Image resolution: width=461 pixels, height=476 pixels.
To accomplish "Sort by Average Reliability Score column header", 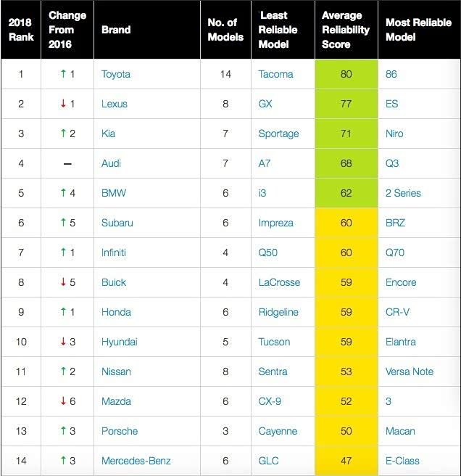I will coord(346,30).
